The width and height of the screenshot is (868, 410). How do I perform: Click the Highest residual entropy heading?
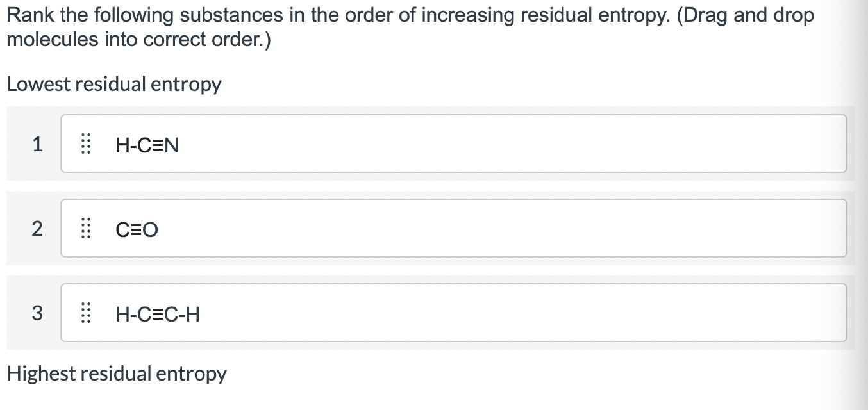(x=116, y=373)
